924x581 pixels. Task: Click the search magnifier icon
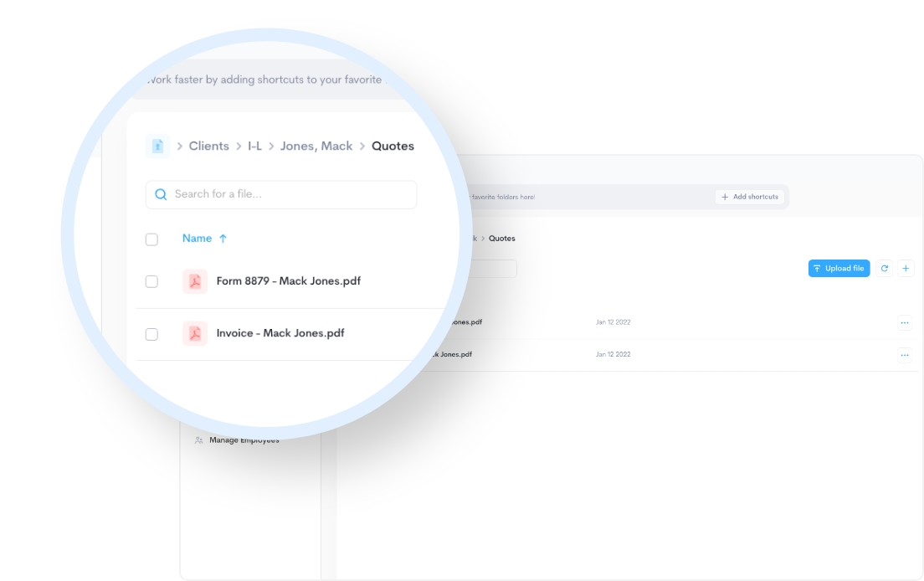coord(161,194)
